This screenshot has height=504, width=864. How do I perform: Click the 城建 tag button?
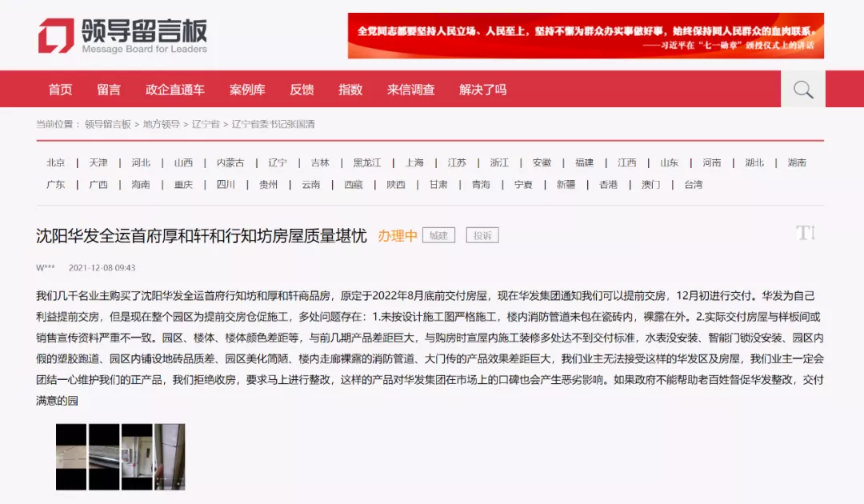coord(438,235)
